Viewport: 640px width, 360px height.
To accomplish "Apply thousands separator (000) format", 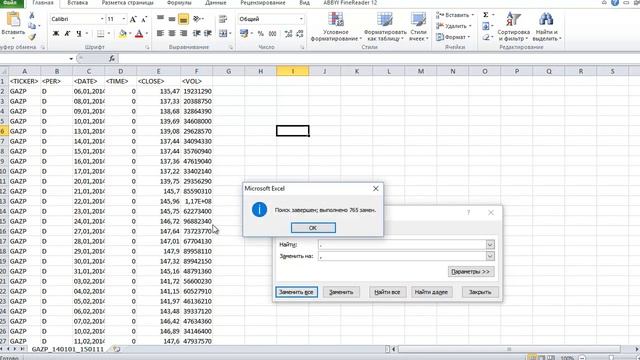I will click(273, 34).
